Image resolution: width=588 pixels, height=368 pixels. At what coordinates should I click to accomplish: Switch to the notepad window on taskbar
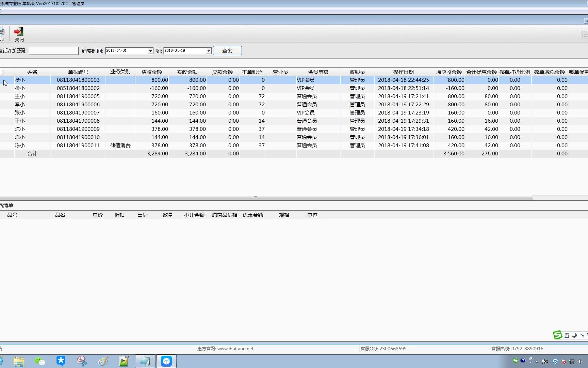point(145,361)
